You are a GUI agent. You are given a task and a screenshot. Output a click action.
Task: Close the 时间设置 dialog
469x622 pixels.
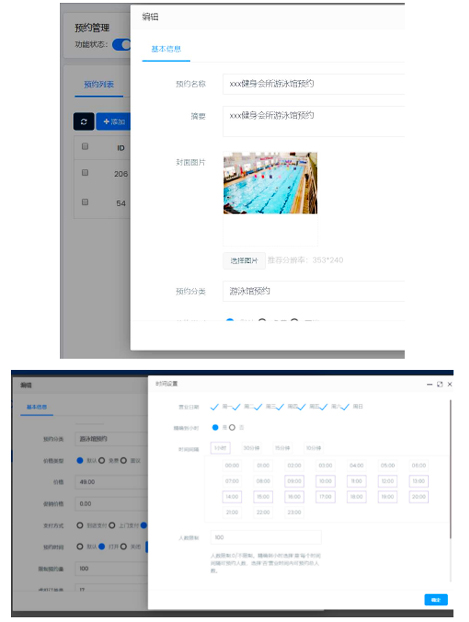[450, 384]
